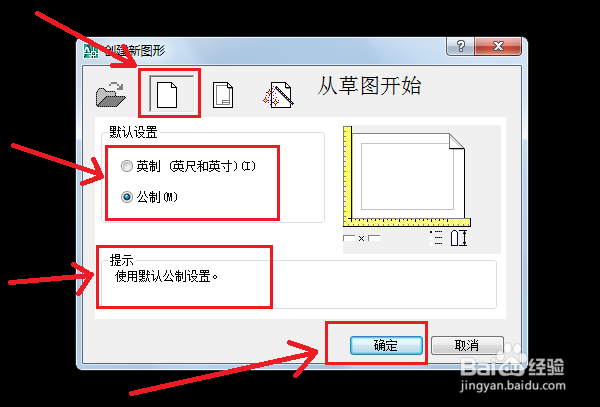This screenshot has width=600, height=407.
Task: Click the blue text height icon in preview
Action: point(459,238)
